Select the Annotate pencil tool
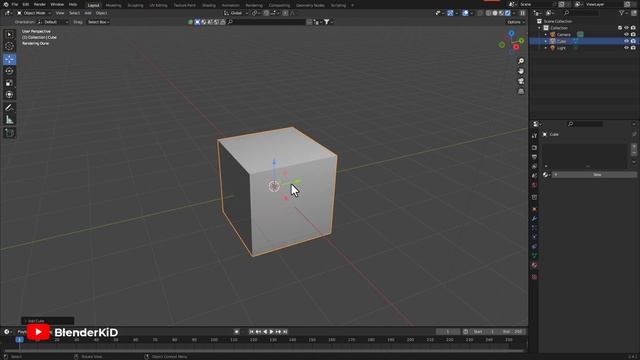The height and width of the screenshot is (360, 640). 9,108
